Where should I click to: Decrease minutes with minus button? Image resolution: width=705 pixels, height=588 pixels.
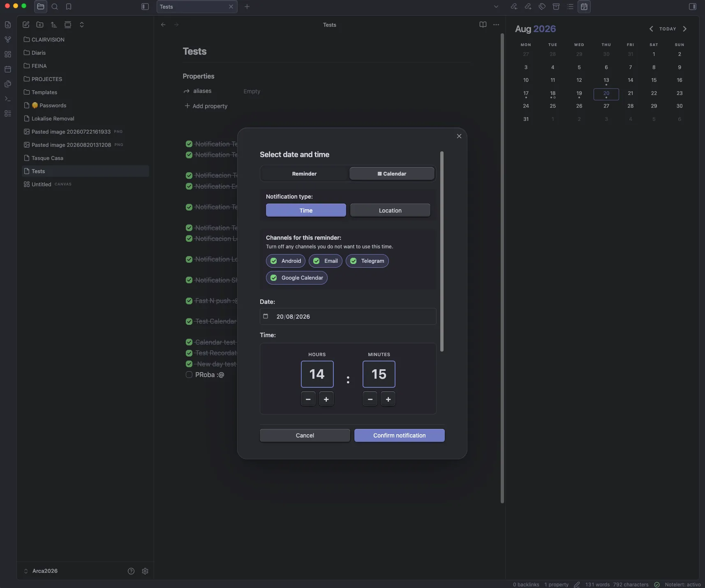[370, 399]
